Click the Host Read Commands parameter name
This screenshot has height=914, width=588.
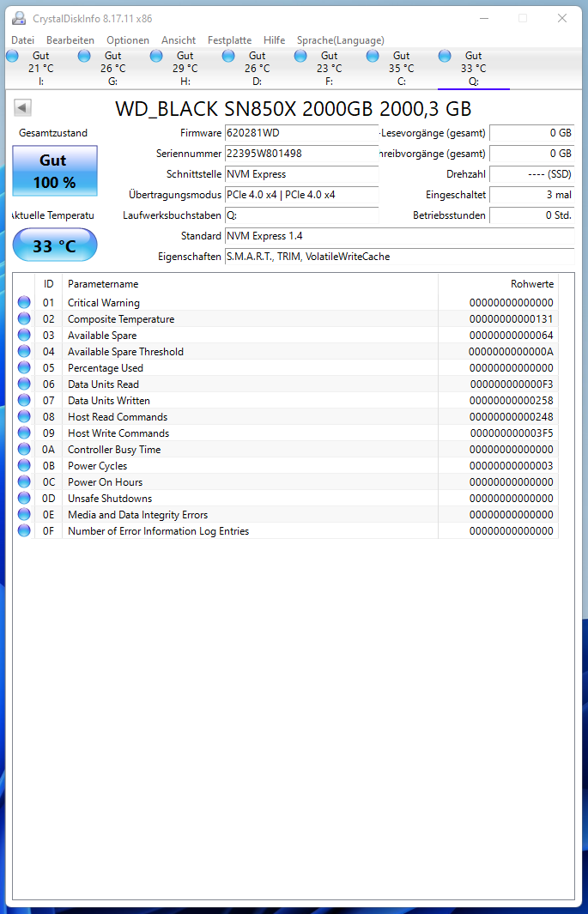tap(117, 417)
